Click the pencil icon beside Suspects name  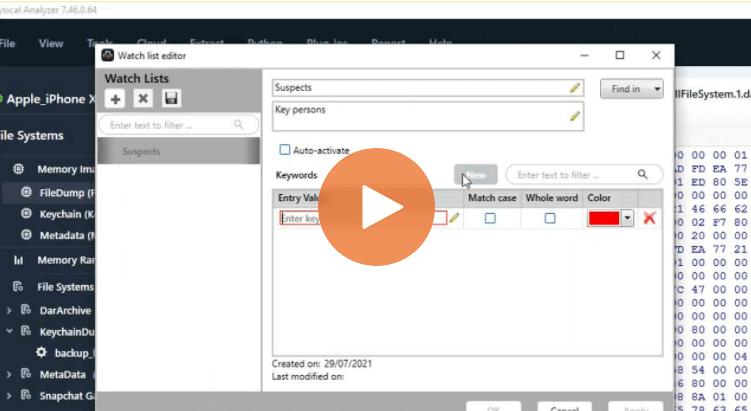tap(575, 88)
